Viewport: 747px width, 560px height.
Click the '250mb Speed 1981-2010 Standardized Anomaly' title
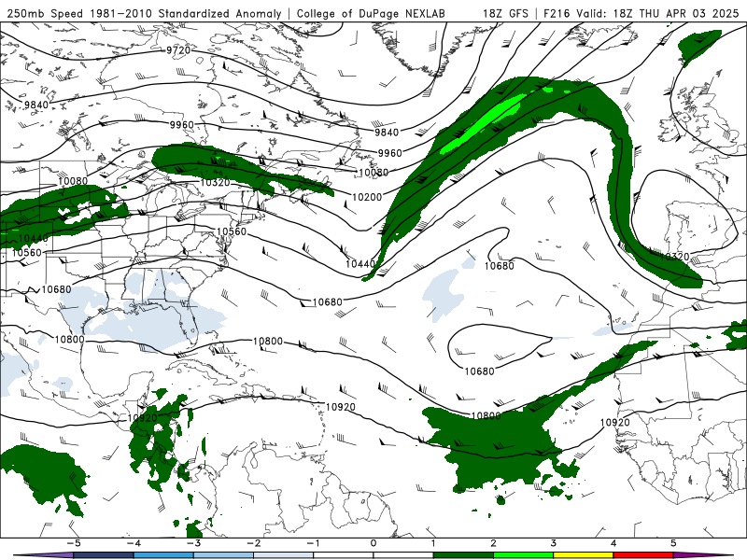(145, 13)
